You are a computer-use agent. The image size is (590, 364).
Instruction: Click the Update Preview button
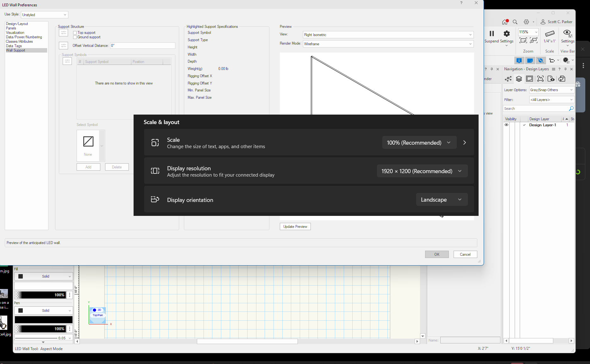pyautogui.click(x=295, y=227)
